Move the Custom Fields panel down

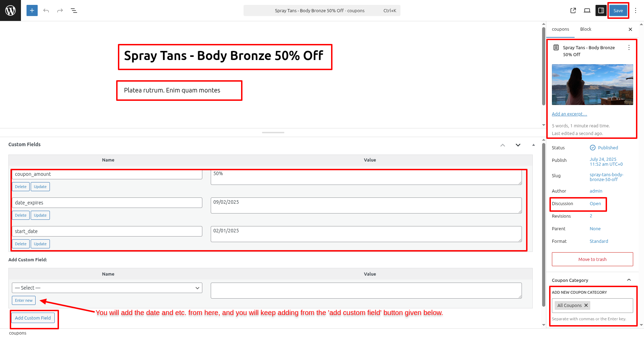point(518,145)
